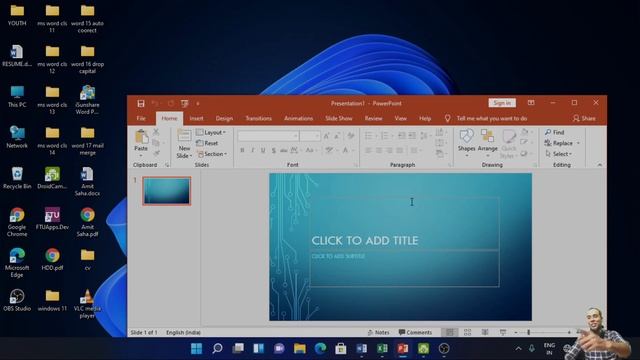Open File Explorer from taskbar
This screenshot has height=360, width=640.
click(300, 349)
